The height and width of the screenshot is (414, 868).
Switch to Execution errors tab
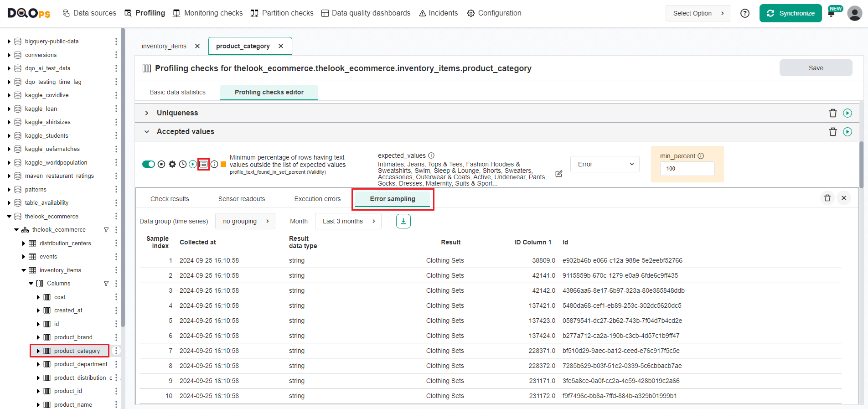tap(317, 199)
